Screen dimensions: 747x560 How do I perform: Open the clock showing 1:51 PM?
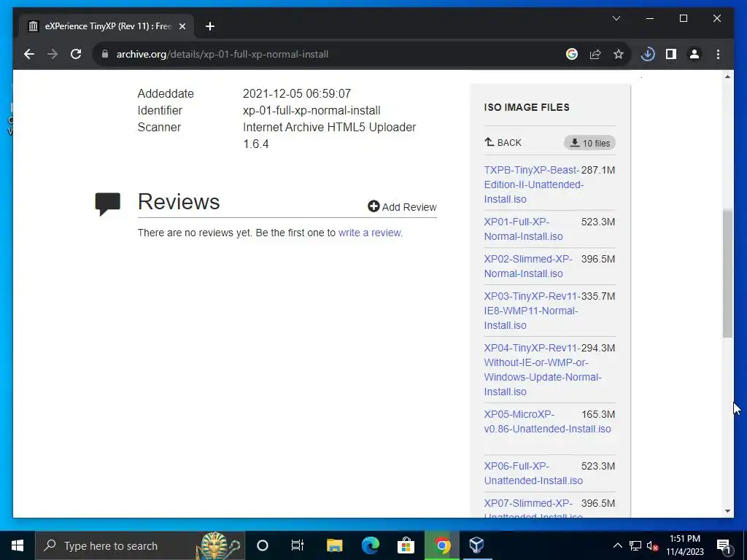tap(685, 545)
